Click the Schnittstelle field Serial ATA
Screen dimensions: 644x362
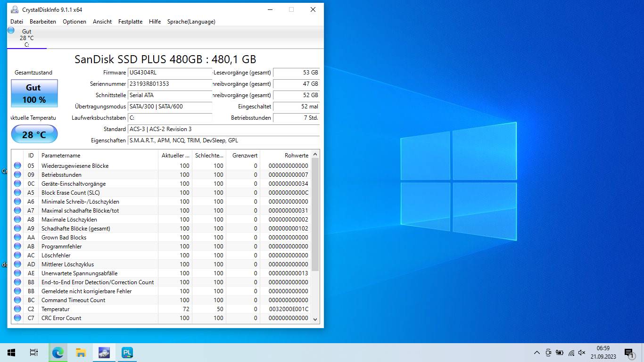coord(170,95)
